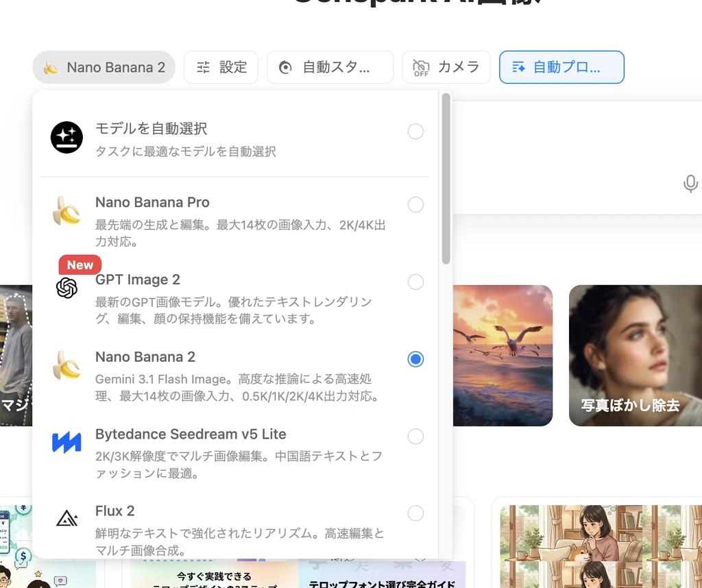Click the auto-select model sparkle icon
The height and width of the screenshot is (588, 702).
(x=66, y=138)
